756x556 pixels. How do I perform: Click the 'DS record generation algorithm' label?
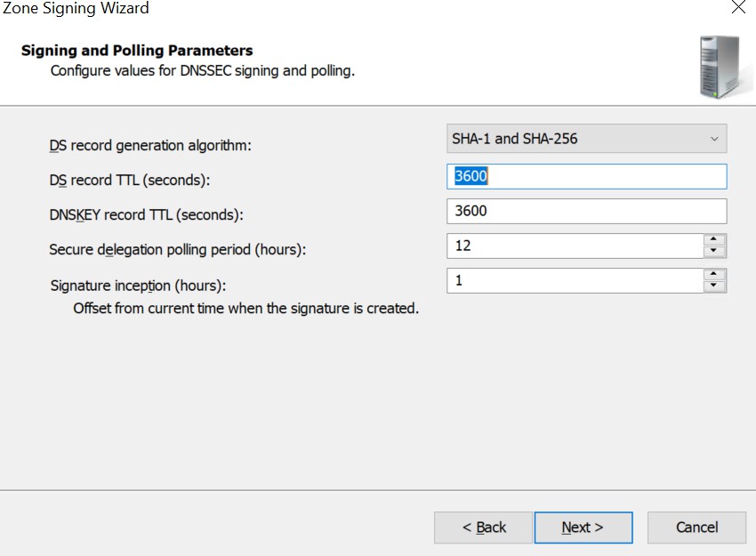[150, 146]
